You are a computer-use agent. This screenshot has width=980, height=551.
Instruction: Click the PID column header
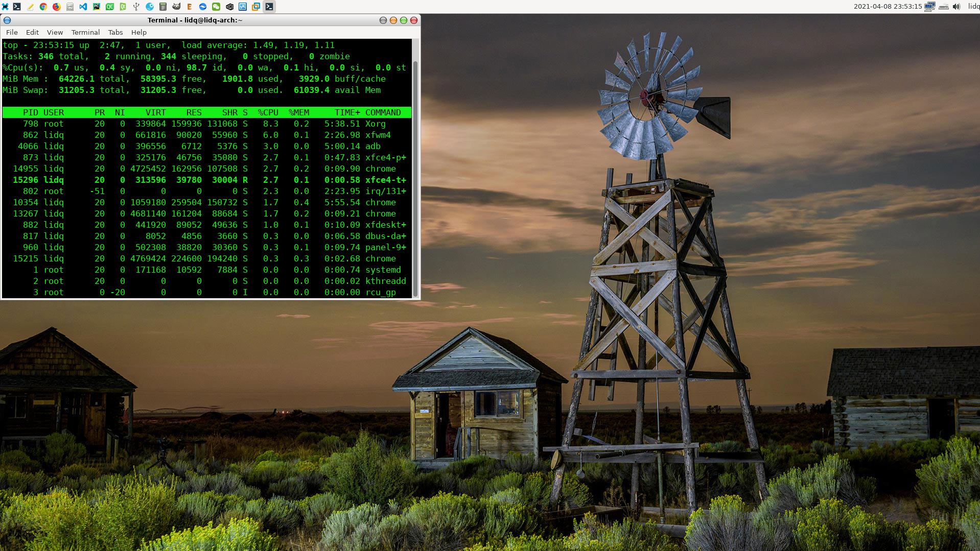pyautogui.click(x=31, y=112)
